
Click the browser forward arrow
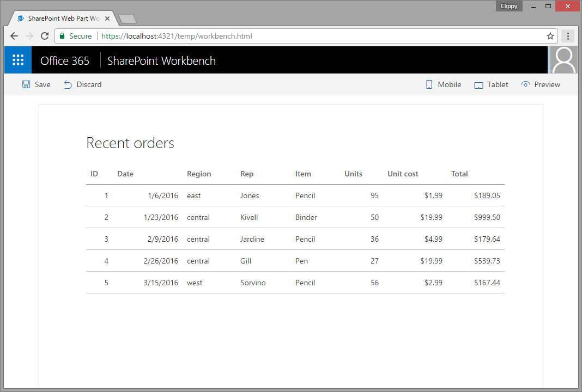[29, 36]
